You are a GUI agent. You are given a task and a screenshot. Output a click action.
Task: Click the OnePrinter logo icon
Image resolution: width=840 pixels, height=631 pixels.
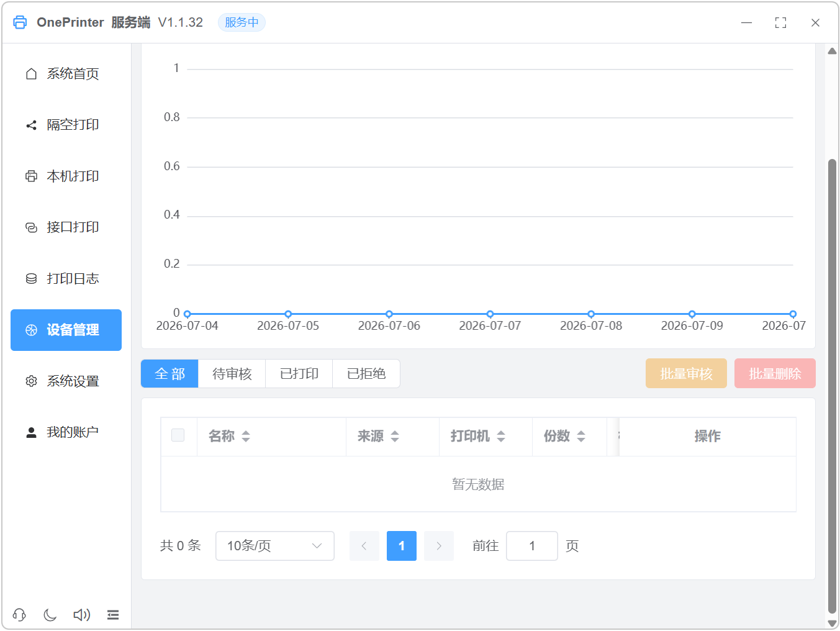tap(20, 22)
